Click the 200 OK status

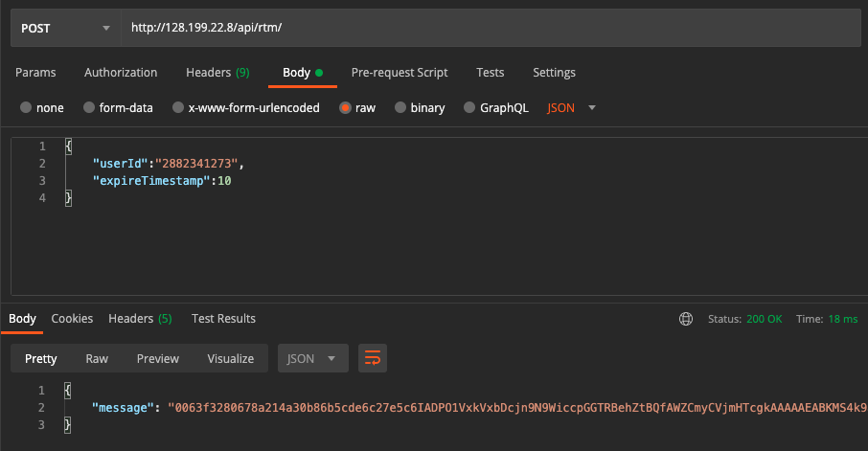(x=764, y=319)
